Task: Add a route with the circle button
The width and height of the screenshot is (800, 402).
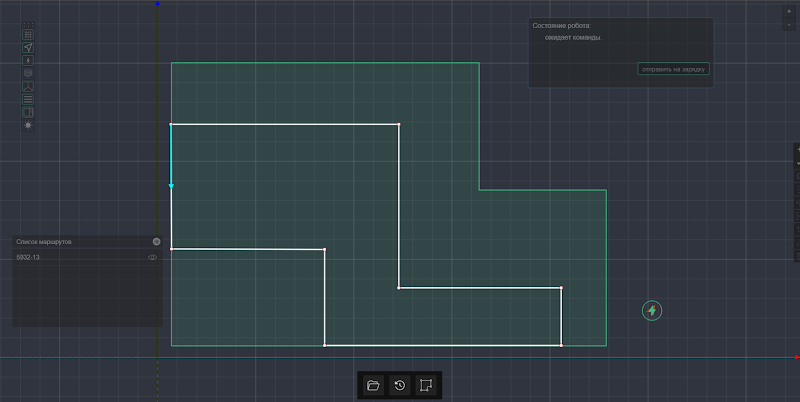Action: point(157,242)
